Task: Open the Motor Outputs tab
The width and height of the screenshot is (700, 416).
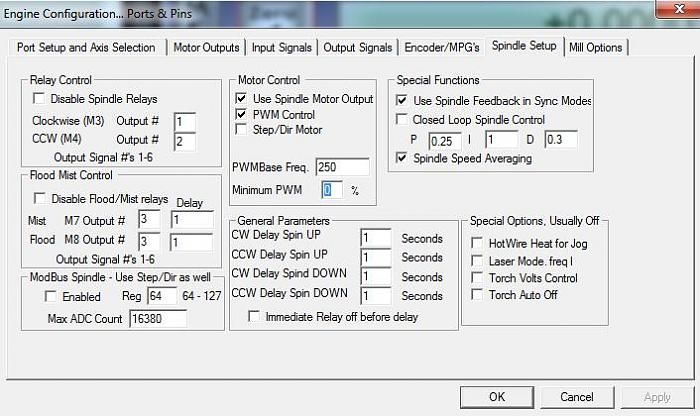Action: point(206,47)
